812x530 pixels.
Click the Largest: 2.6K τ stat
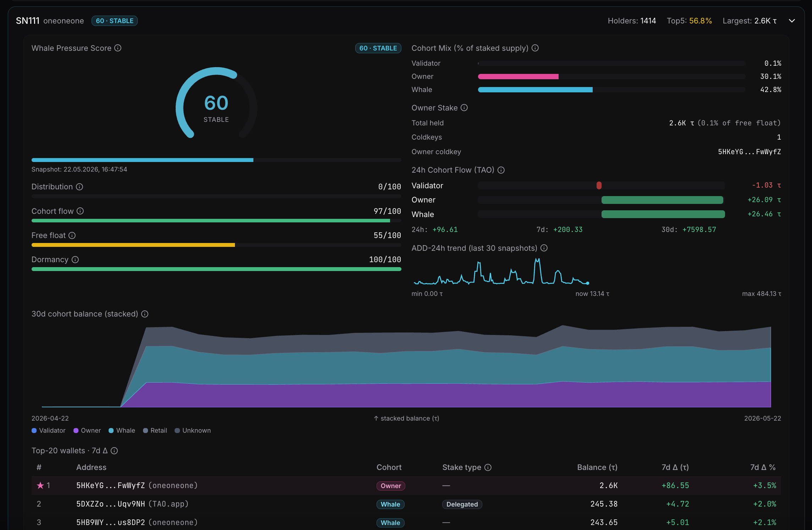(750, 21)
